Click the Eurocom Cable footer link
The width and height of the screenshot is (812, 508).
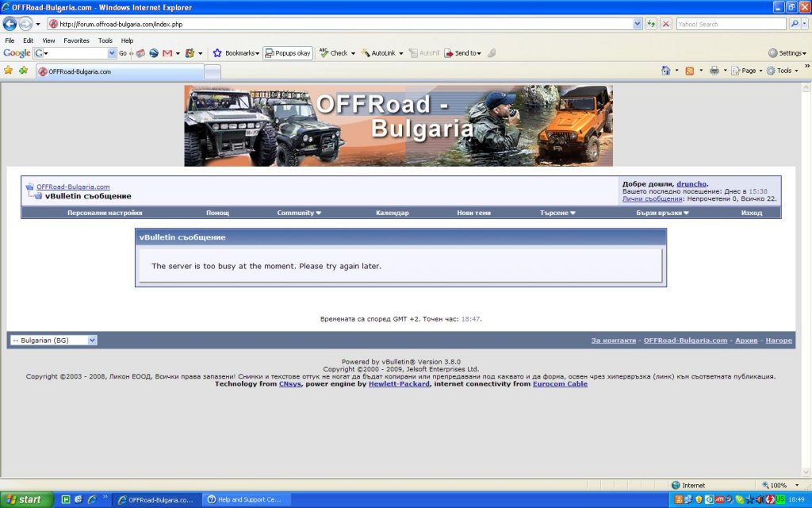click(560, 383)
